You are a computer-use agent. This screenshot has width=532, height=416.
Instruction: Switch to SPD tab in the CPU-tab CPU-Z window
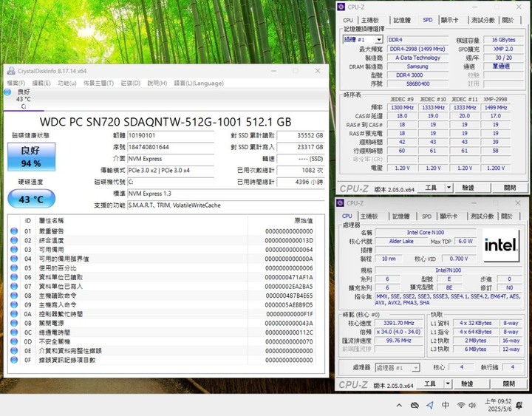pos(426,216)
